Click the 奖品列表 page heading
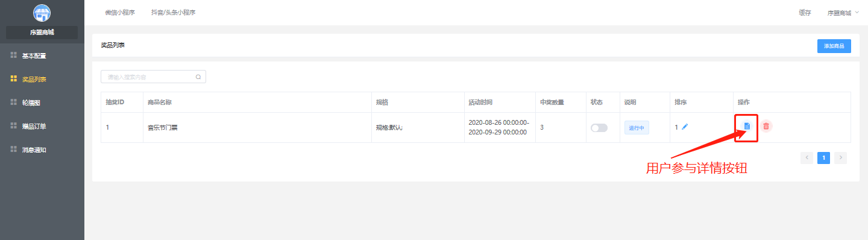The height and width of the screenshot is (240, 868). [113, 45]
